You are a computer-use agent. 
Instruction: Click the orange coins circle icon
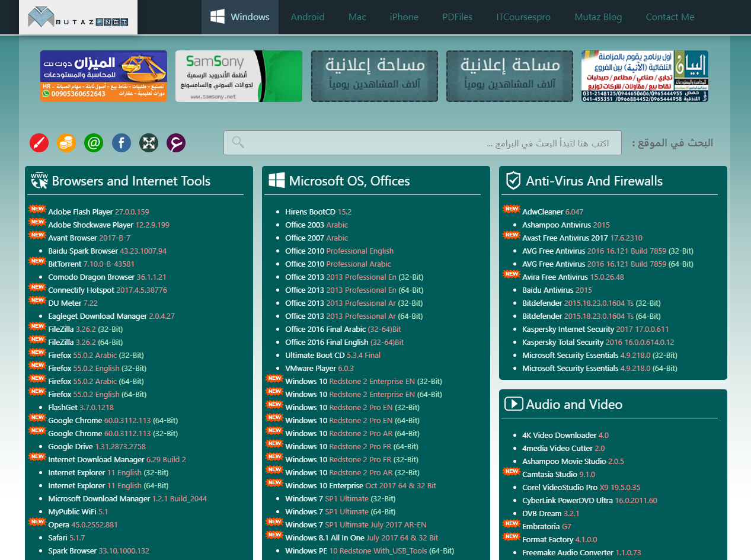coord(66,143)
